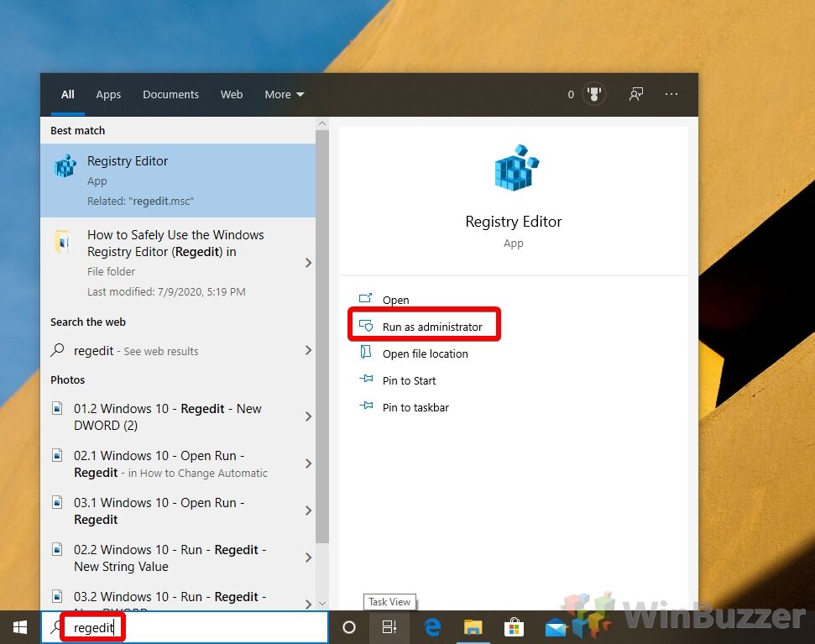Click the photo icon for 01.2 Windows 10 result
Screen dimensions: 815x644
[x=57, y=409]
